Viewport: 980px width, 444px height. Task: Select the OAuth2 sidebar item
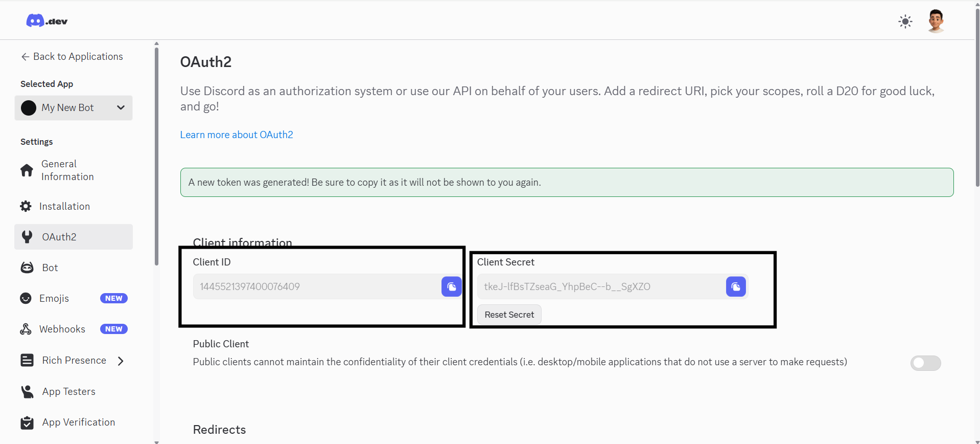59,237
